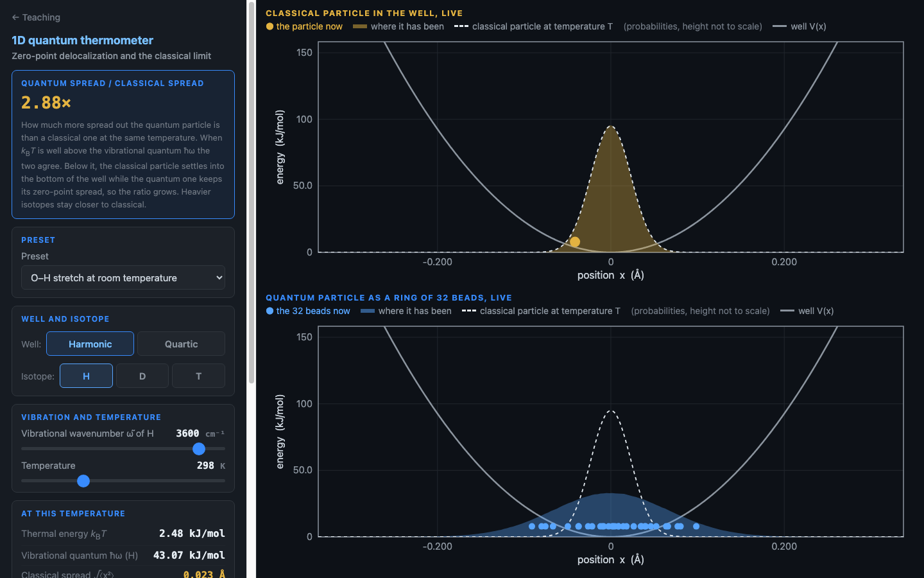Viewport: 924px width, 578px height.
Task: Click "the particle now" legend entry
Action: 304,26
